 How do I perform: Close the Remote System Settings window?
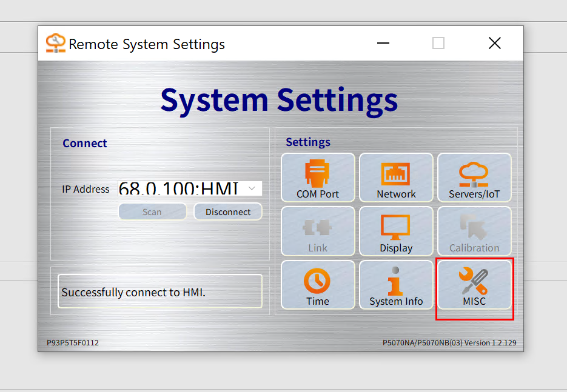pyautogui.click(x=495, y=43)
